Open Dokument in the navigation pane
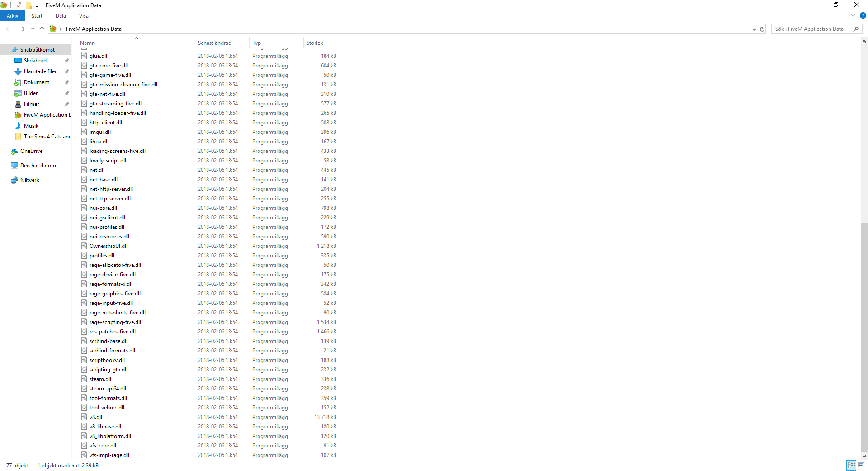 tap(37, 82)
